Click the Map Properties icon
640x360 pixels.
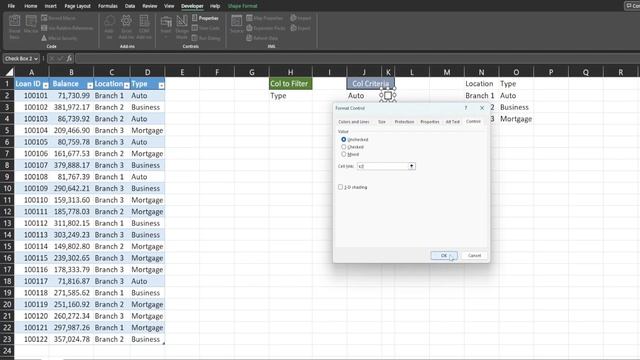point(249,18)
